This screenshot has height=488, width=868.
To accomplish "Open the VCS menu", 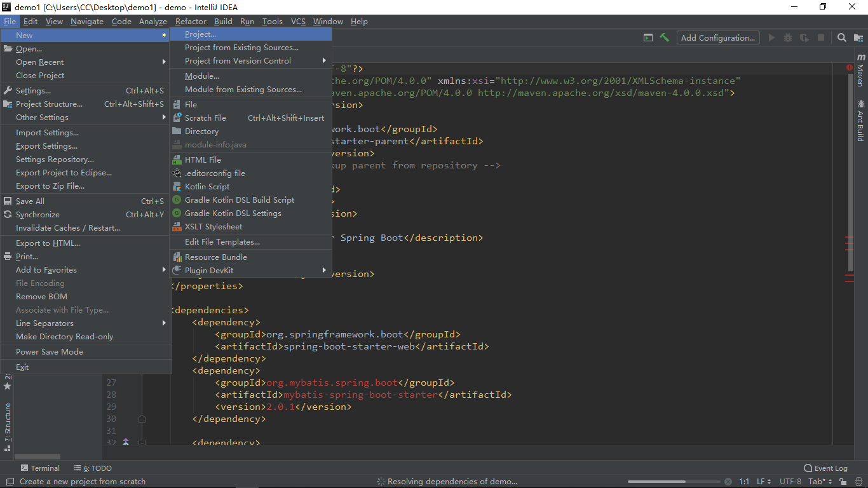I will [x=298, y=21].
